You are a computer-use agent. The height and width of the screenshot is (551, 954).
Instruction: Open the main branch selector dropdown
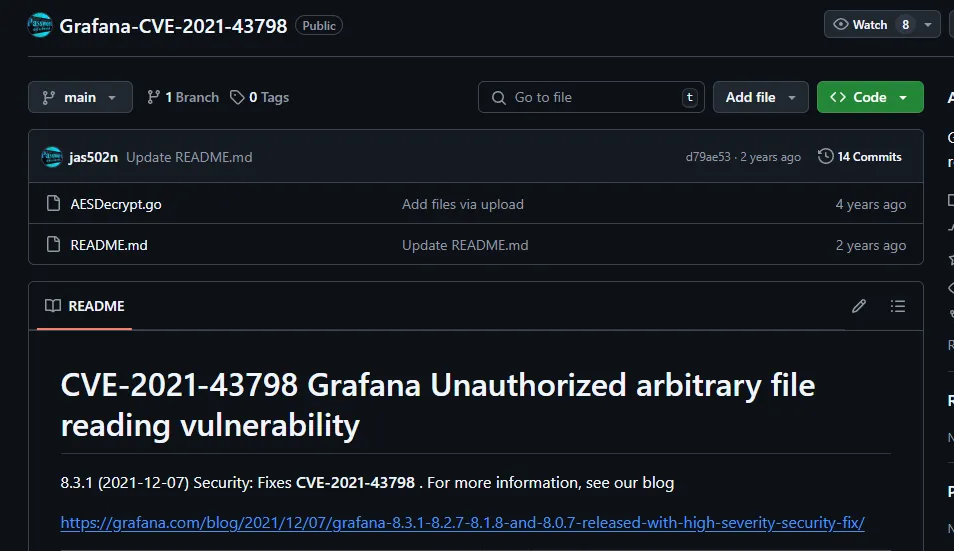point(80,97)
